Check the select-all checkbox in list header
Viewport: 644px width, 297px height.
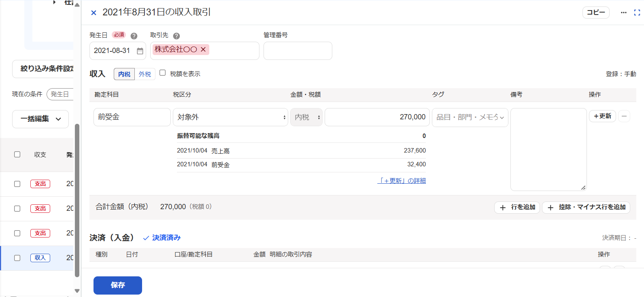pyautogui.click(x=17, y=154)
